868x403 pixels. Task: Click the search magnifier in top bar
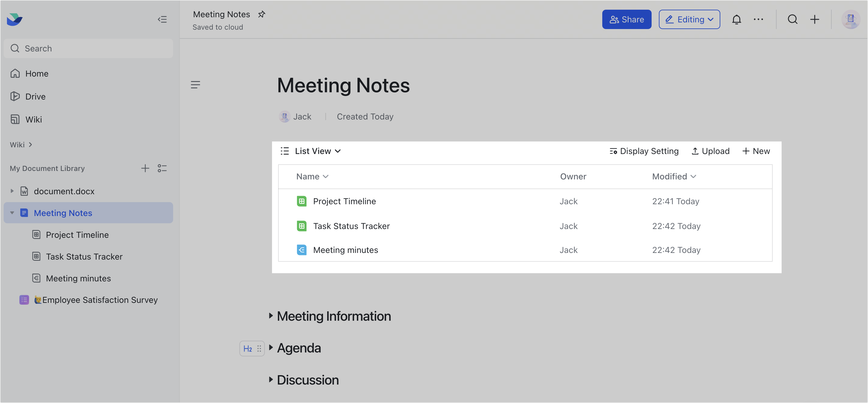792,20
